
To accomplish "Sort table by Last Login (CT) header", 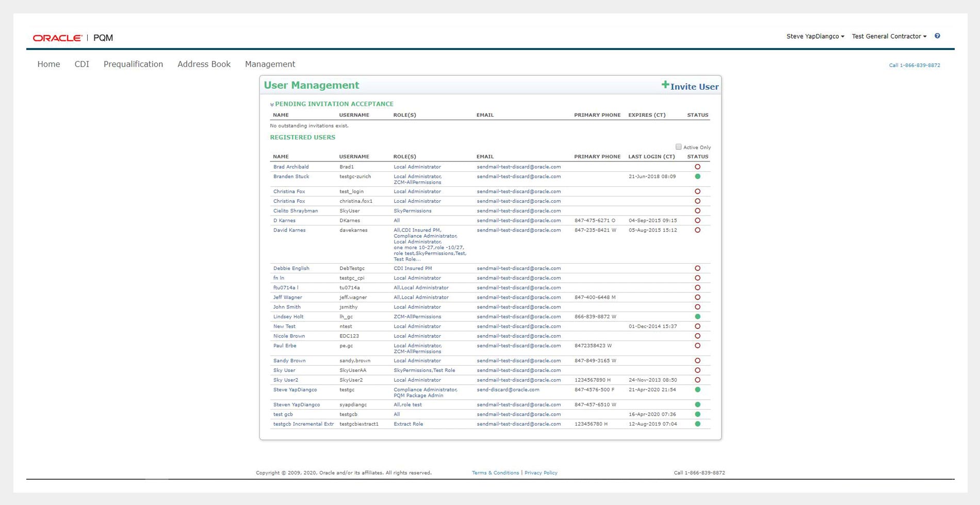I will 651,157.
